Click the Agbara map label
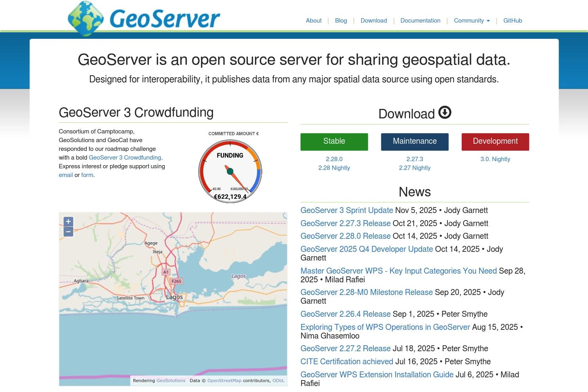 (x=81, y=281)
